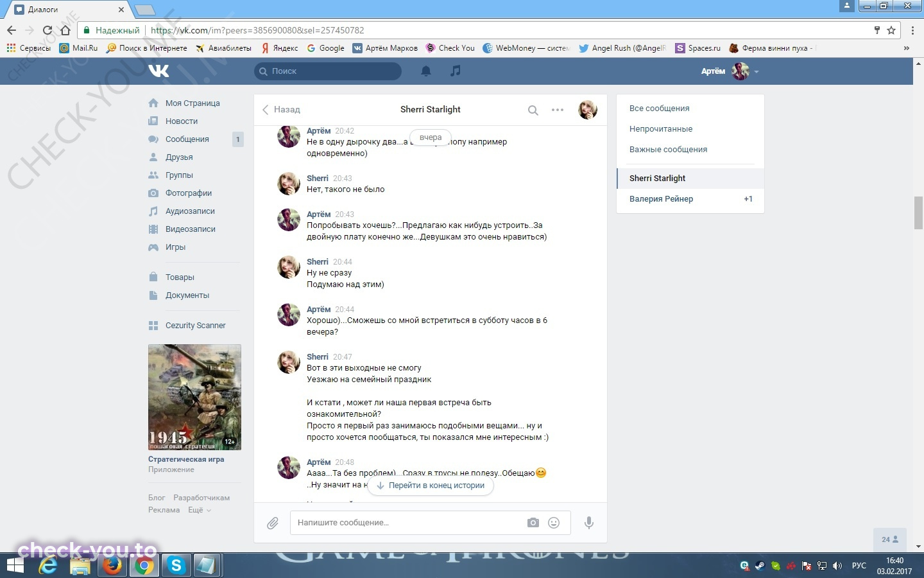
Task: Open conversation actions three-dots menu
Action: pos(558,110)
